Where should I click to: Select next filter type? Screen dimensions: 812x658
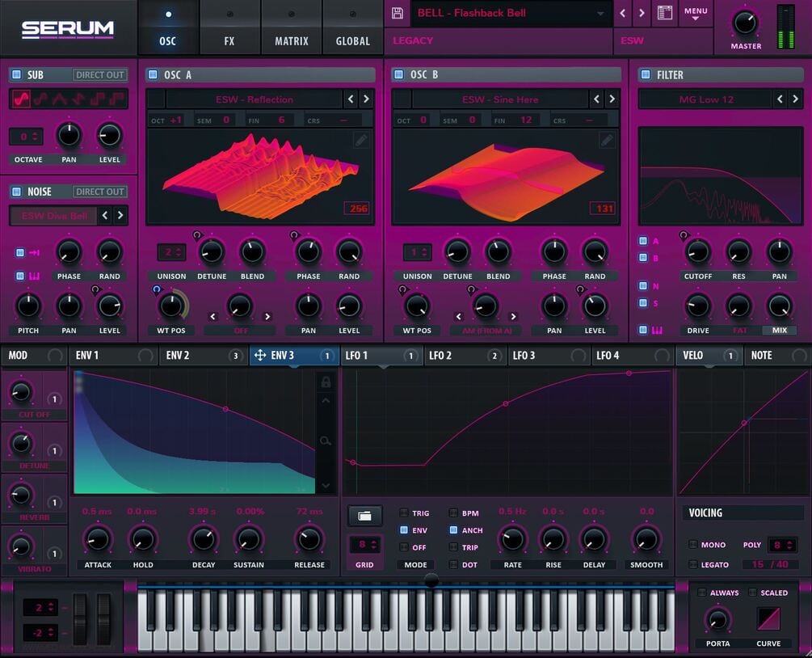pyautogui.click(x=795, y=99)
